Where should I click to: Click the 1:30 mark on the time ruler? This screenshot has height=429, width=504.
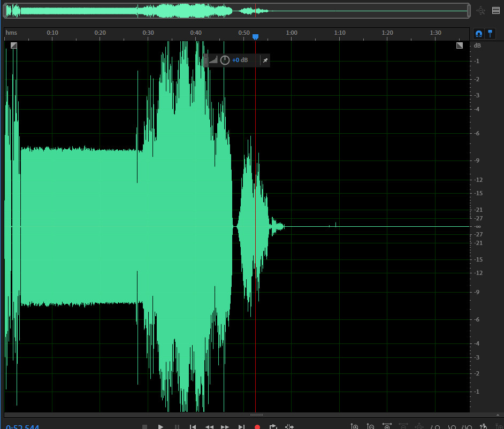click(x=436, y=33)
